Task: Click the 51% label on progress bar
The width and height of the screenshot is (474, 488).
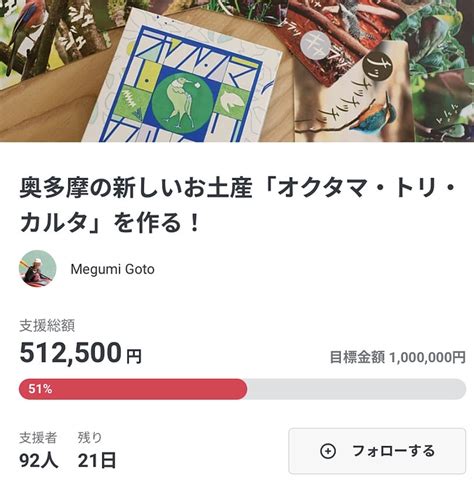Action: (40, 389)
